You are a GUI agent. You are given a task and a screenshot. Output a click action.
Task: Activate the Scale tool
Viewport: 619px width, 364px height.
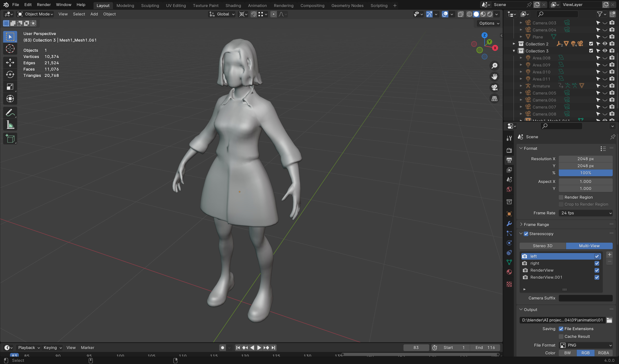point(10,87)
